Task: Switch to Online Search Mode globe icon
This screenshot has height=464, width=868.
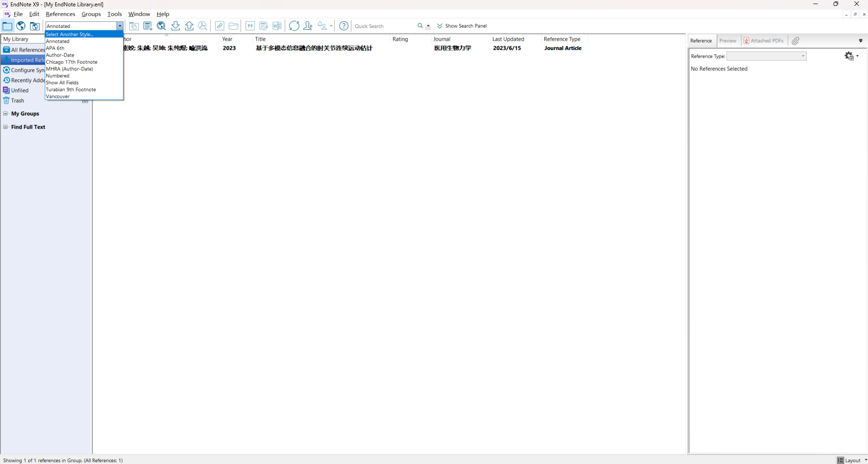Action: tap(21, 26)
